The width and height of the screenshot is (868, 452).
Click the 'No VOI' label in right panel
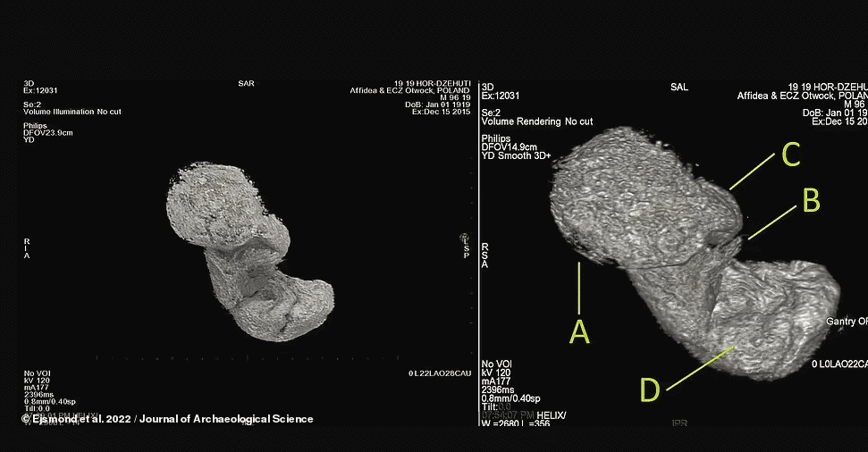click(495, 364)
